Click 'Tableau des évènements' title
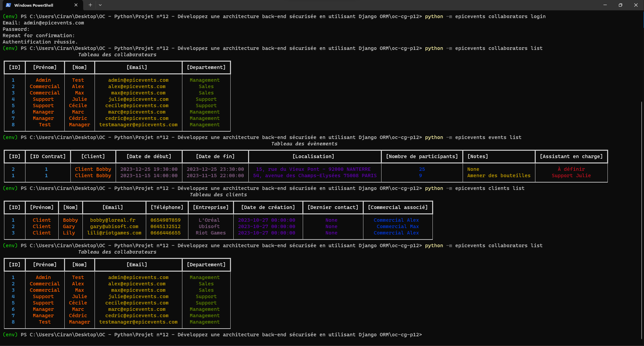Screen dimensions: 644x346 (x=304, y=144)
